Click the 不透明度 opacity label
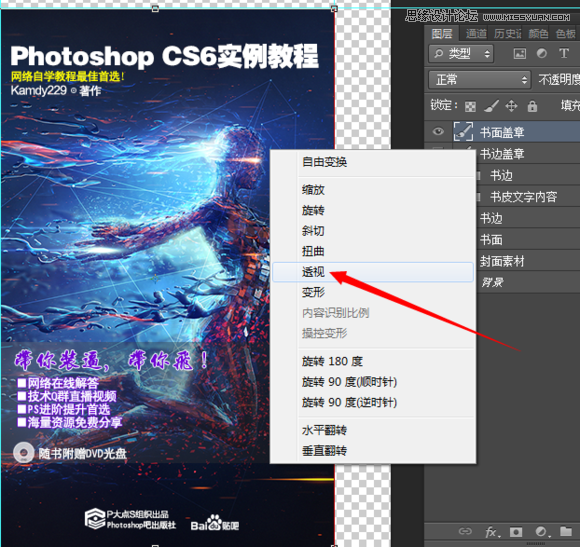 click(559, 80)
